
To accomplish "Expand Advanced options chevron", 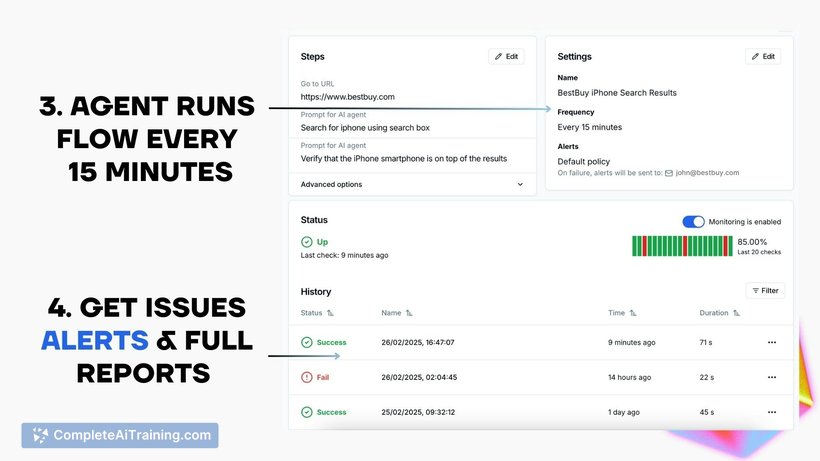I will click(x=520, y=185).
